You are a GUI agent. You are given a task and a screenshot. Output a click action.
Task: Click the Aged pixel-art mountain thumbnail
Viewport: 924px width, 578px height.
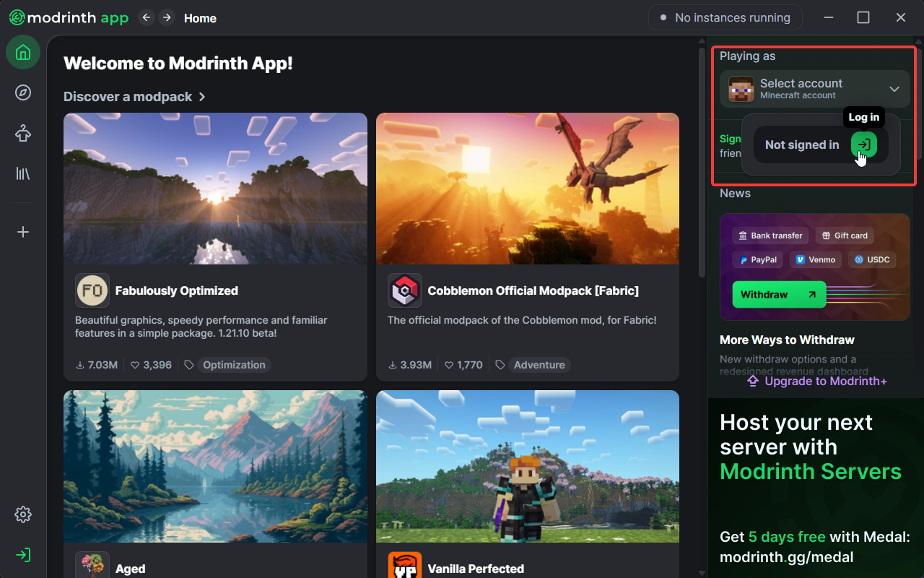[215, 467]
